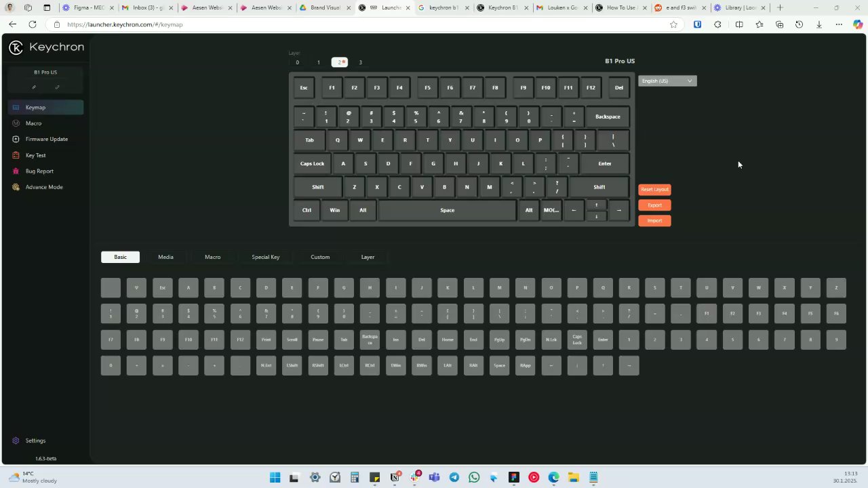This screenshot has height=488, width=868.
Task: Select the Space bar on keyboard layout
Action: [447, 210]
